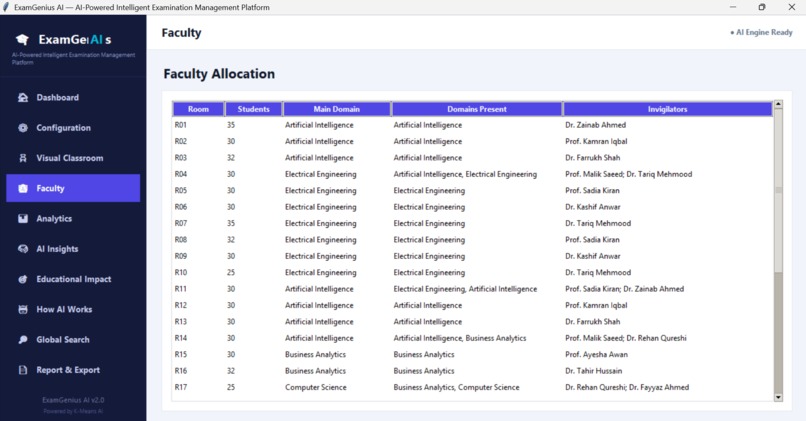Open Educational Impact page
The width and height of the screenshot is (806, 421).
pyautogui.click(x=73, y=279)
